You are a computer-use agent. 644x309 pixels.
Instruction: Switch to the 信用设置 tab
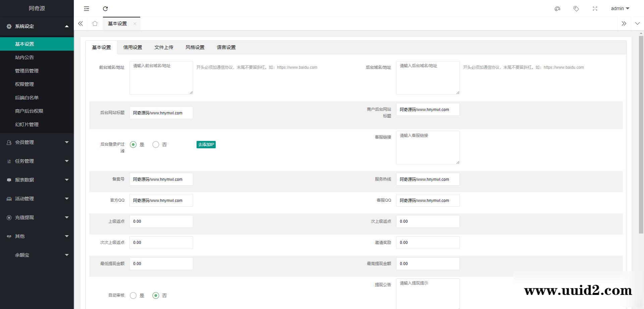pyautogui.click(x=132, y=47)
